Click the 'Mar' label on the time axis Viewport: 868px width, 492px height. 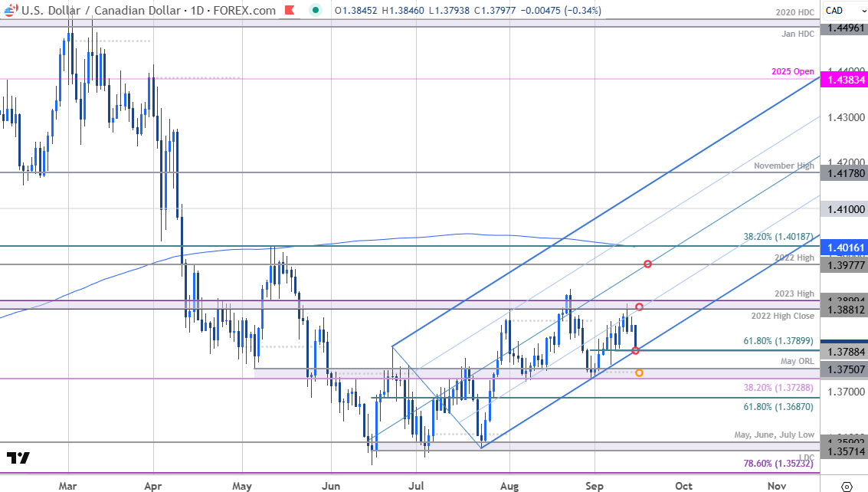coord(67,486)
